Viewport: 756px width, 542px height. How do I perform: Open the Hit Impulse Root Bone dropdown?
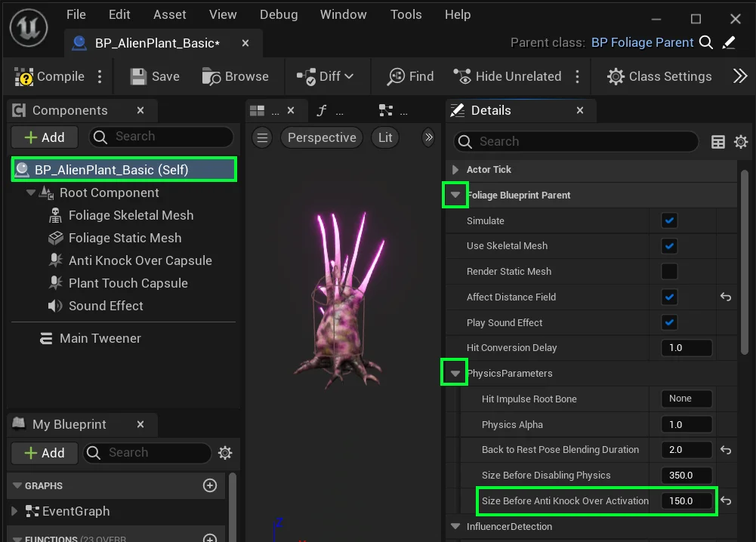pos(686,399)
